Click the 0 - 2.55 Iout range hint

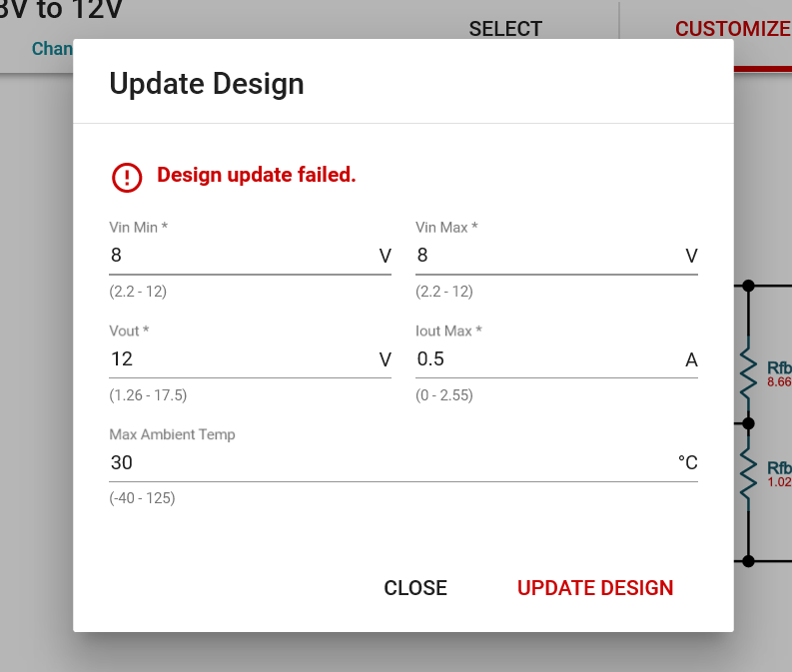coord(444,395)
